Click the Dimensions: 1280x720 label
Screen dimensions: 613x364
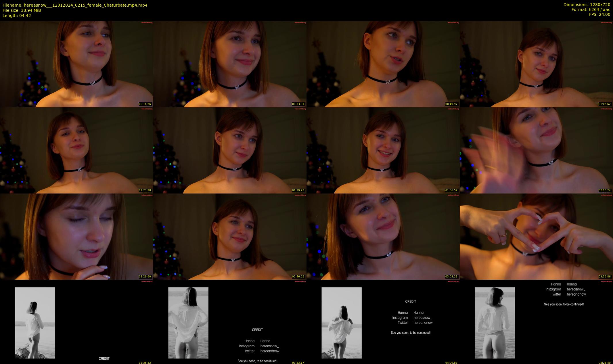tap(587, 5)
